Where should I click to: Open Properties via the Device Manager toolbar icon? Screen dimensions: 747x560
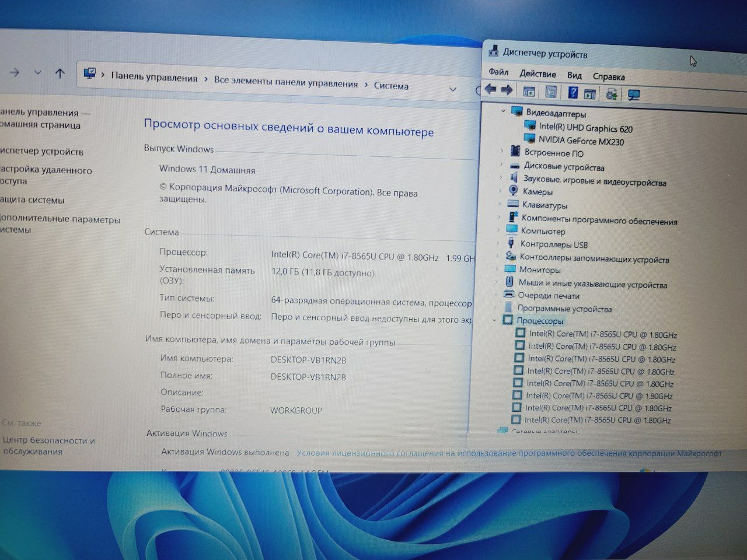[x=550, y=92]
